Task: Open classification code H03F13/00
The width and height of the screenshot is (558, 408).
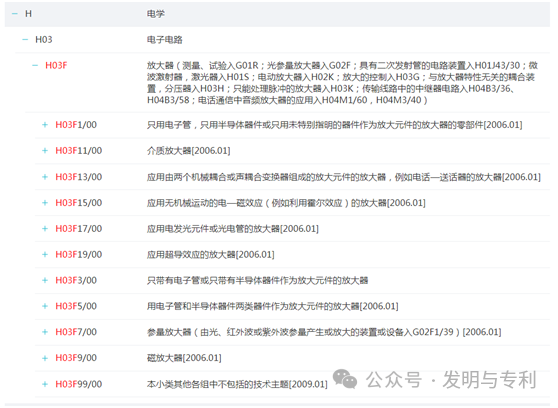Action: click(79, 177)
